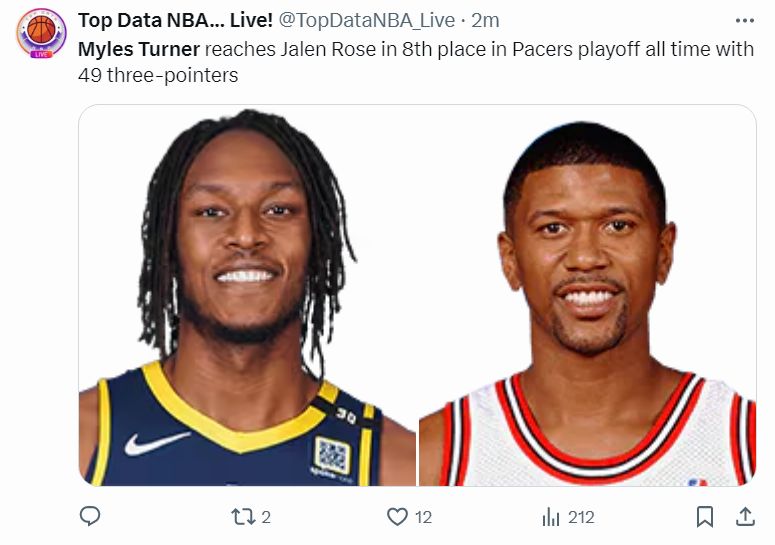Click the Top Data NBA basketball avatar
The height and width of the screenshot is (545, 775).
pyautogui.click(x=41, y=32)
